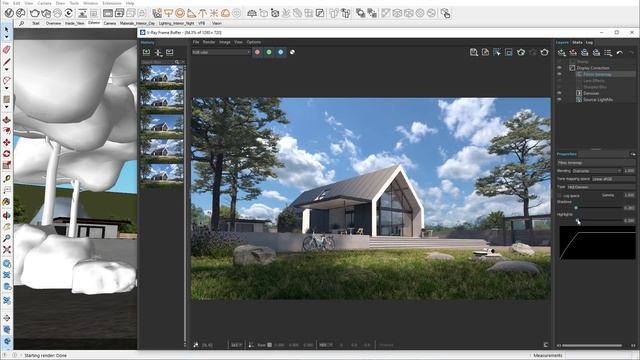Open the Render menu in frame buffer
This screenshot has height=360, width=640.
tap(209, 42)
